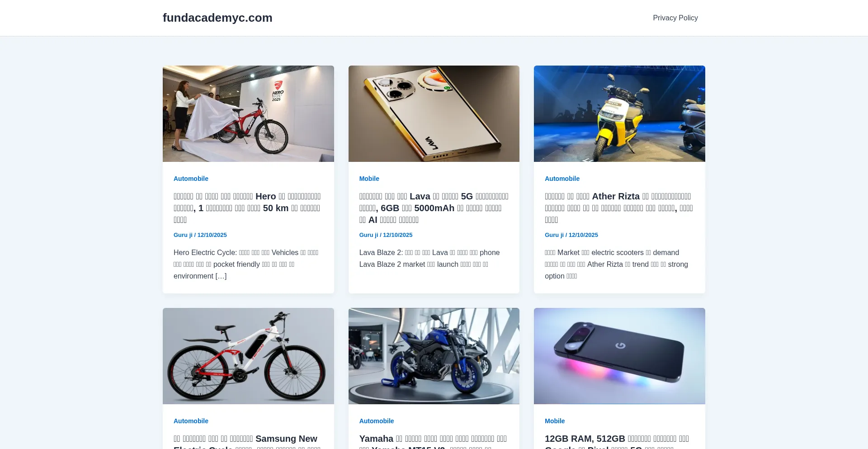Click Guru ji author under Lava article
Image resolution: width=868 pixels, height=449 pixels.
tap(368, 235)
